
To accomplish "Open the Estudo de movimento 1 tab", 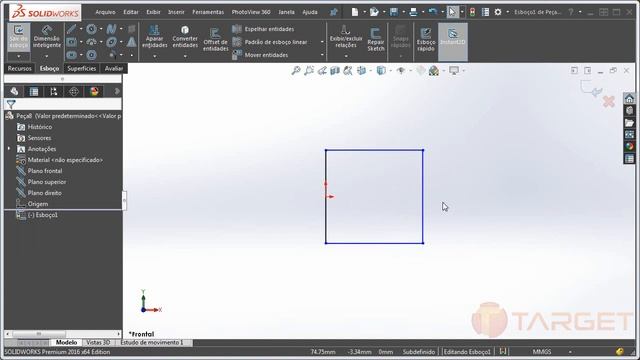I will click(153, 343).
